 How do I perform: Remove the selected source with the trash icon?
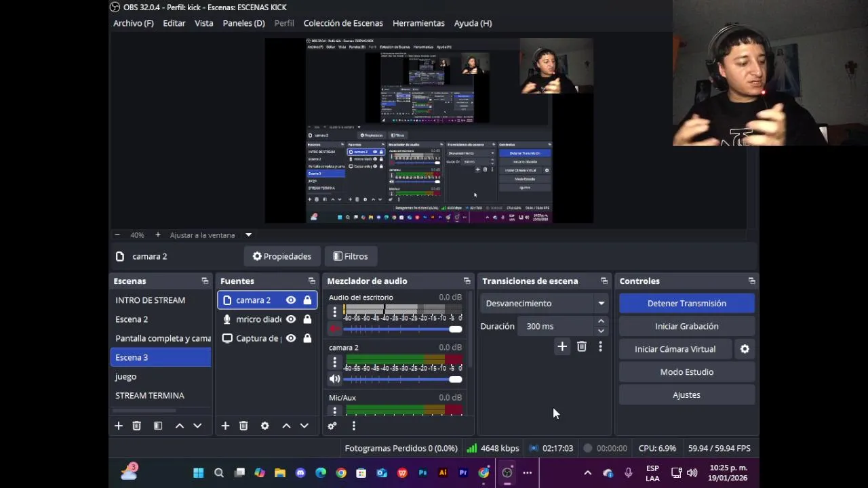click(243, 426)
